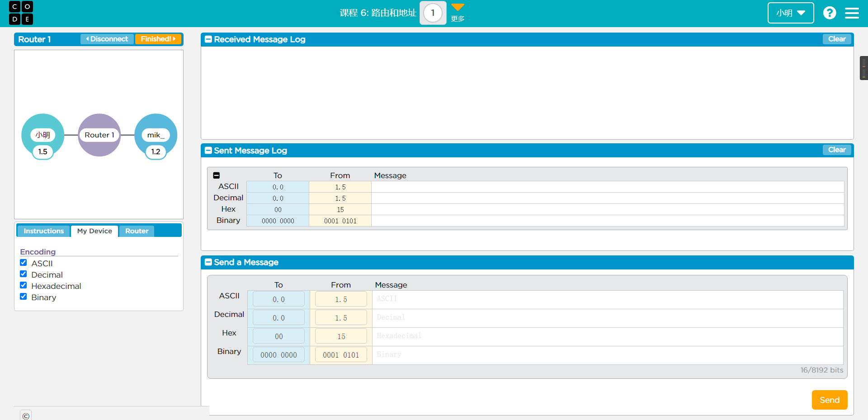
Task: Clear the Received Message Log
Action: (x=837, y=39)
